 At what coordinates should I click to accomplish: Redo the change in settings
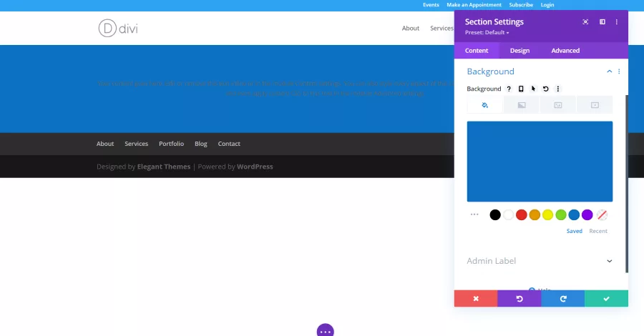pos(562,298)
